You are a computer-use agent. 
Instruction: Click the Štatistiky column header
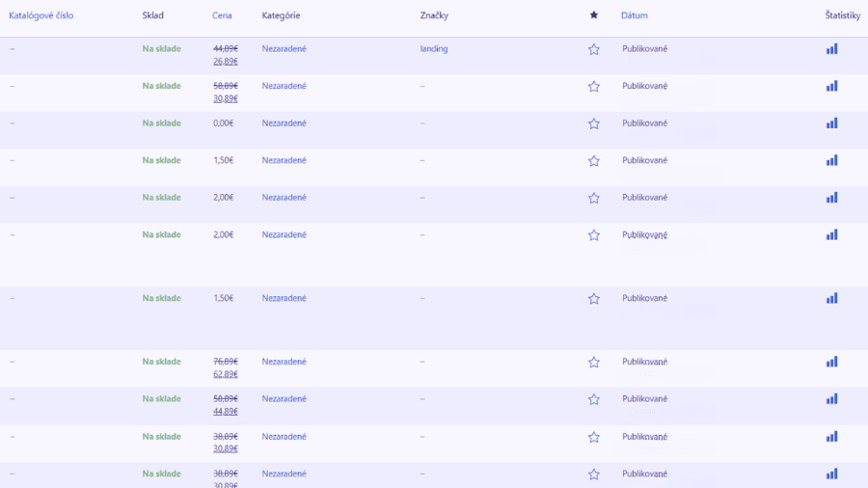843,15
